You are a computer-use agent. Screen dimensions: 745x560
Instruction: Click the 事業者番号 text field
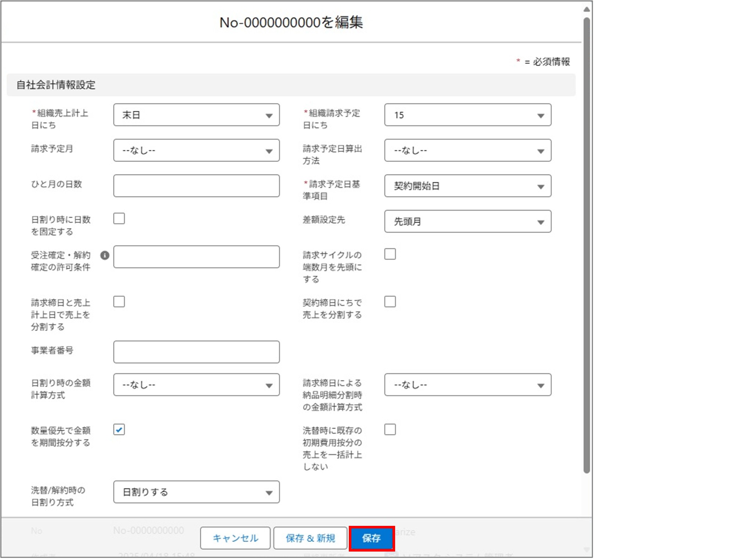point(197,351)
